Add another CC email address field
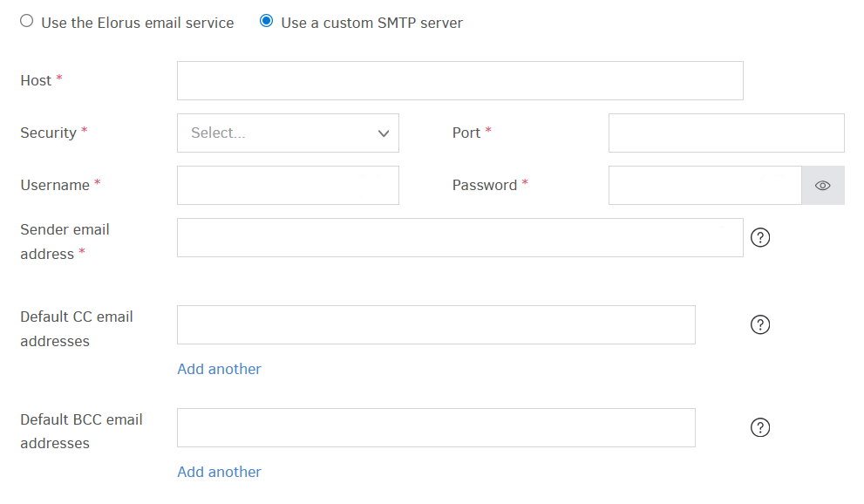Screen dimensions: 864x504 coord(219,369)
